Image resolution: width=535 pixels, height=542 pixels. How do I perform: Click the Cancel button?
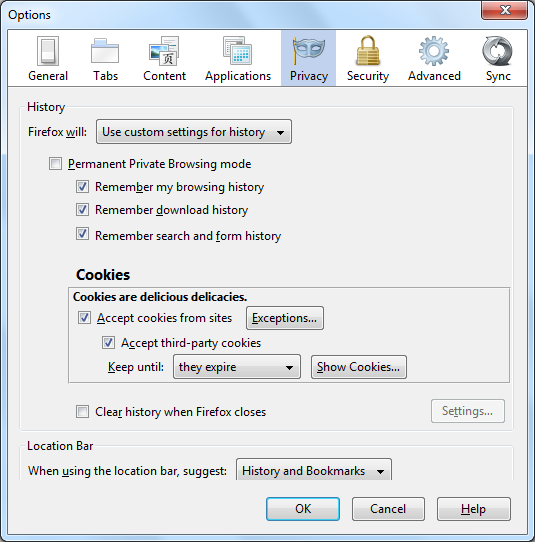pos(388,509)
